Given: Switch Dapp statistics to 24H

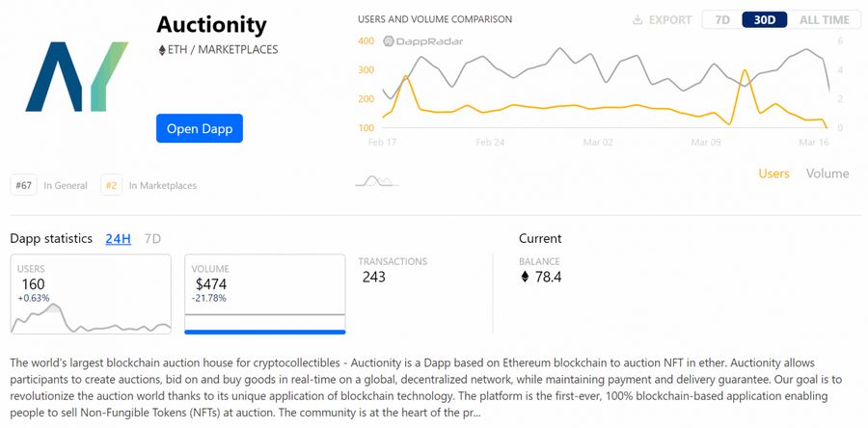Looking at the screenshot, I should (119, 239).
